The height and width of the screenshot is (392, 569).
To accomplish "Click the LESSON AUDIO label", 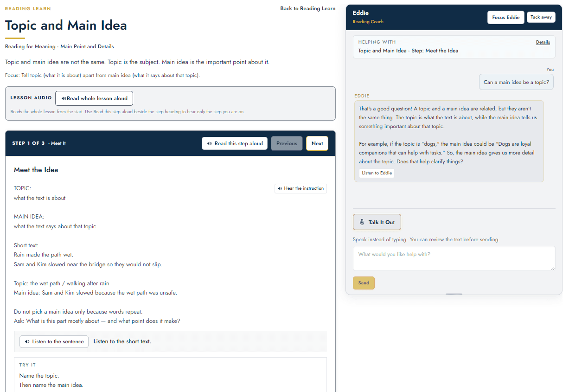I will click(x=31, y=98).
